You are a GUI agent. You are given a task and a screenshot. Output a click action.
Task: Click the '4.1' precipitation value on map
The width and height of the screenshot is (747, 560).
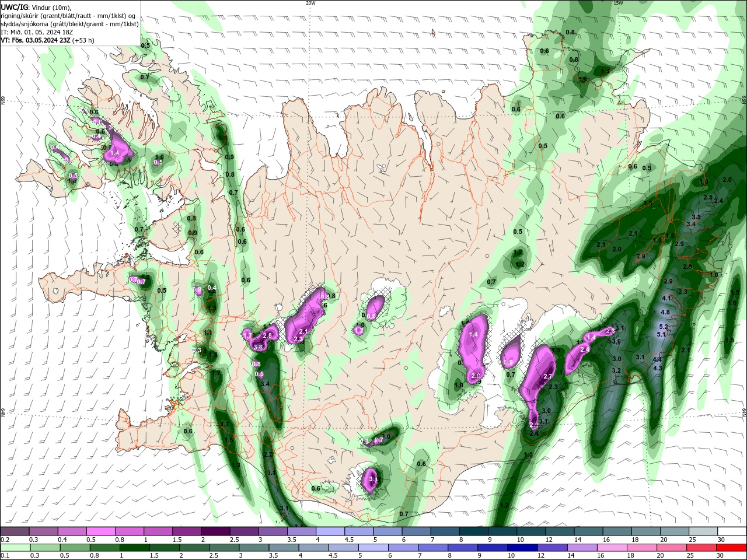pos(666,298)
